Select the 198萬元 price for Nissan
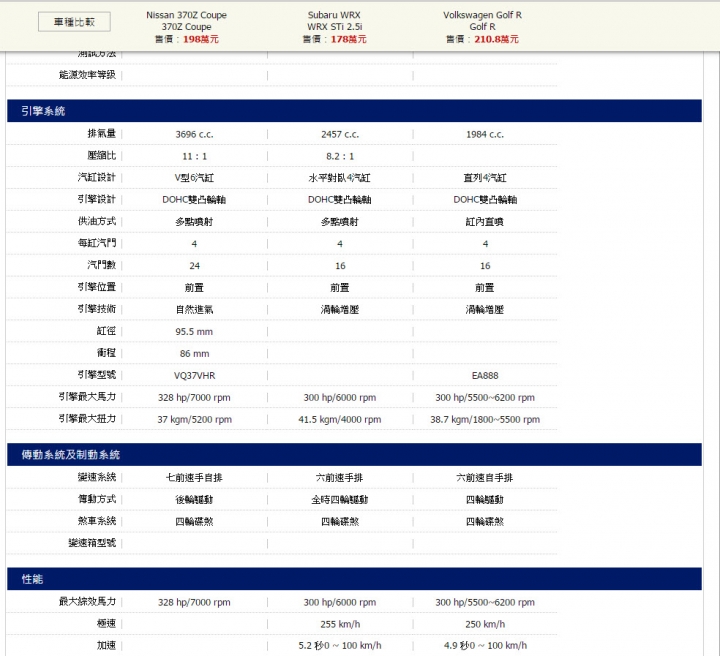This screenshot has height=656, width=720. pos(201,39)
